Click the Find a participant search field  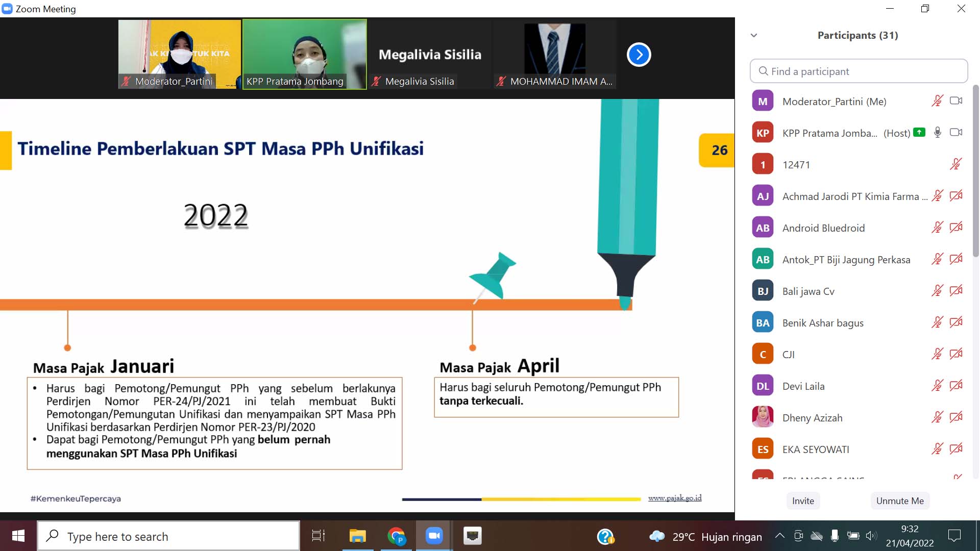click(859, 71)
